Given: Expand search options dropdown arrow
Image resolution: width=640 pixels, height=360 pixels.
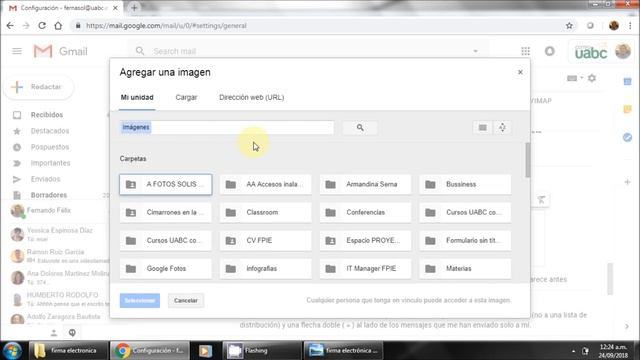Looking at the screenshot, I should click(476, 51).
